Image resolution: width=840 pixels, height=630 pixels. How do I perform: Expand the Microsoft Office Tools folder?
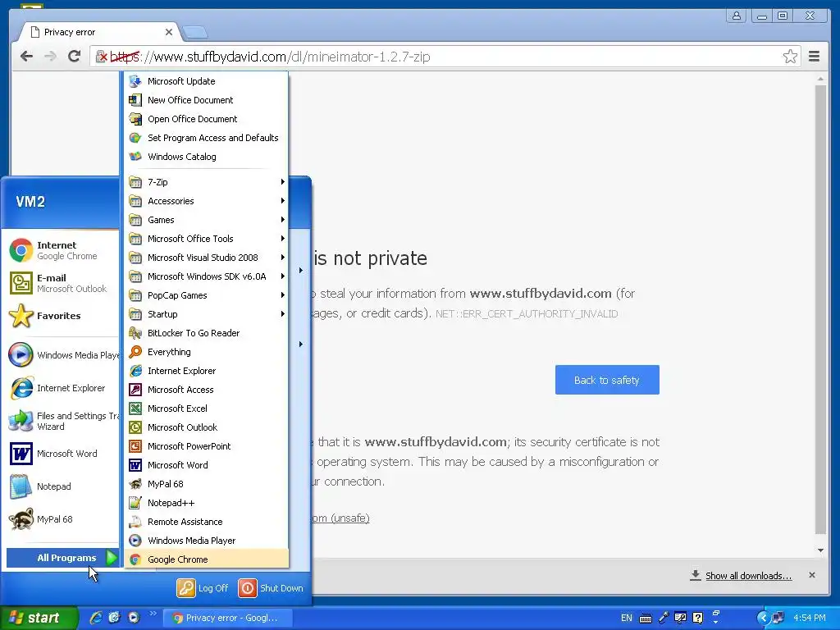point(207,239)
